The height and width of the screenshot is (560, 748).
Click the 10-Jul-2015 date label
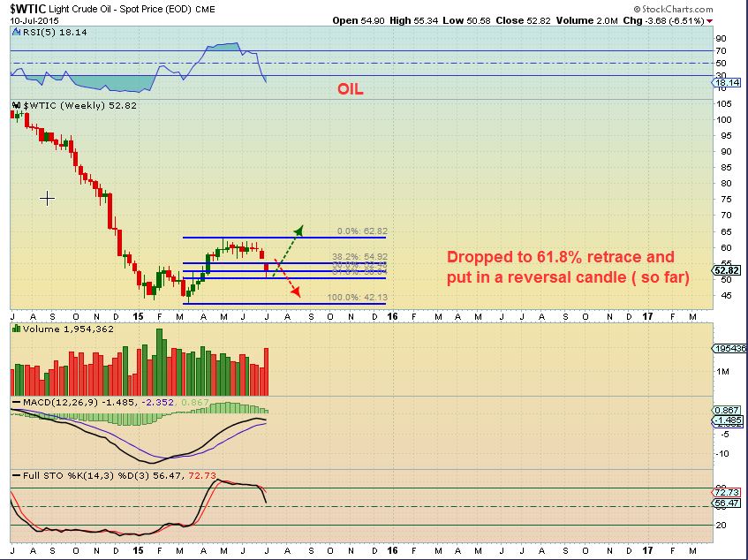point(33,19)
